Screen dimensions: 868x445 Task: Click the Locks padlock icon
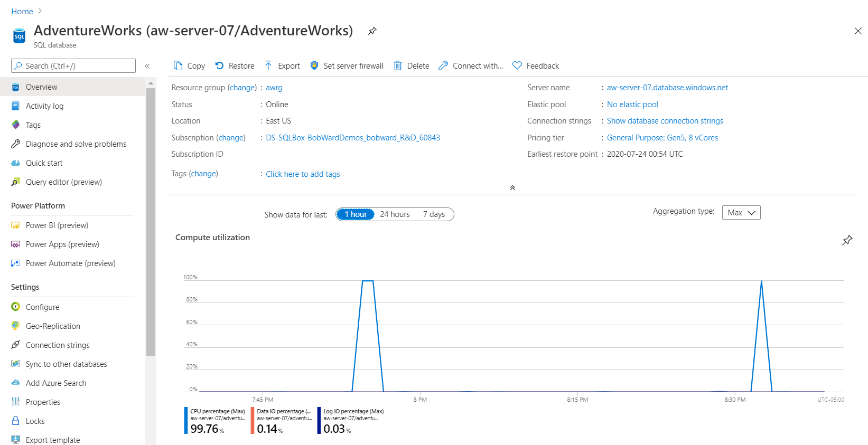16,421
